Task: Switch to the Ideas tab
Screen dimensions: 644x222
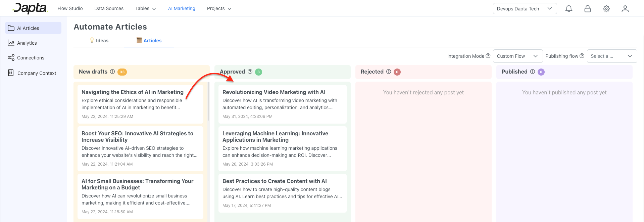Action: pos(99,41)
